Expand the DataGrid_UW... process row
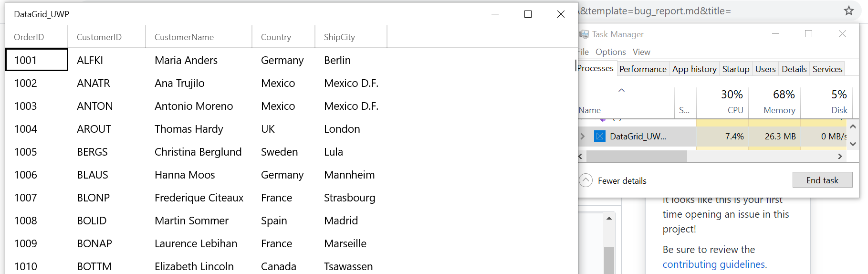The width and height of the screenshot is (868, 274). pyautogui.click(x=583, y=136)
